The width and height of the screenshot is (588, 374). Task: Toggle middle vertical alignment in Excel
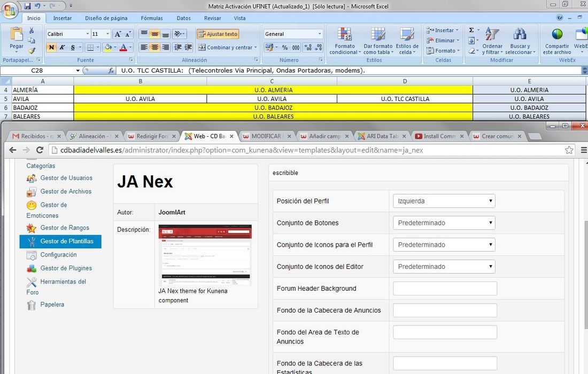[x=154, y=34]
